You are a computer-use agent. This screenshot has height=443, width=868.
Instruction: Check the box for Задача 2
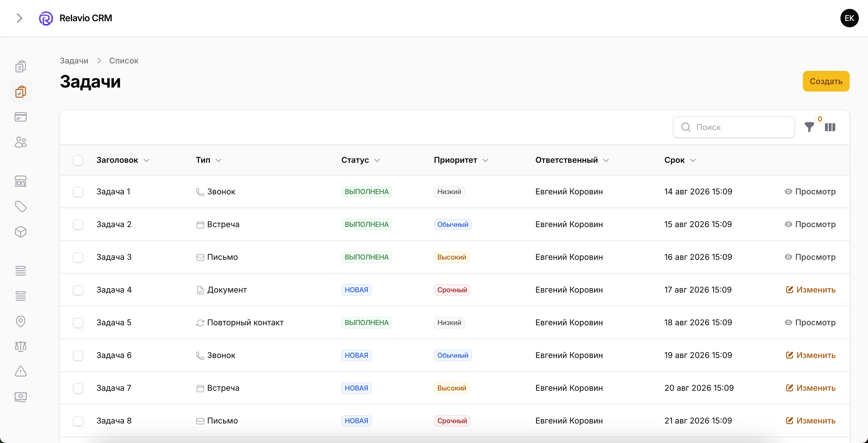[x=78, y=225]
